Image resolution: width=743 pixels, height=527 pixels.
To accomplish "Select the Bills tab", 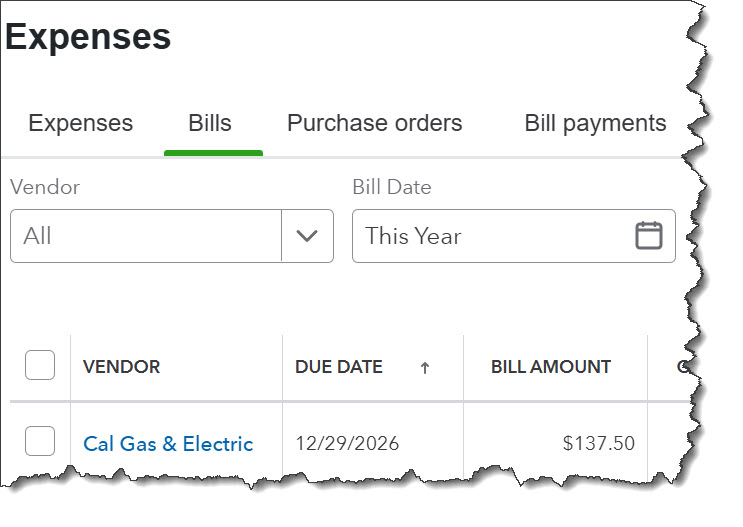I will [x=210, y=123].
